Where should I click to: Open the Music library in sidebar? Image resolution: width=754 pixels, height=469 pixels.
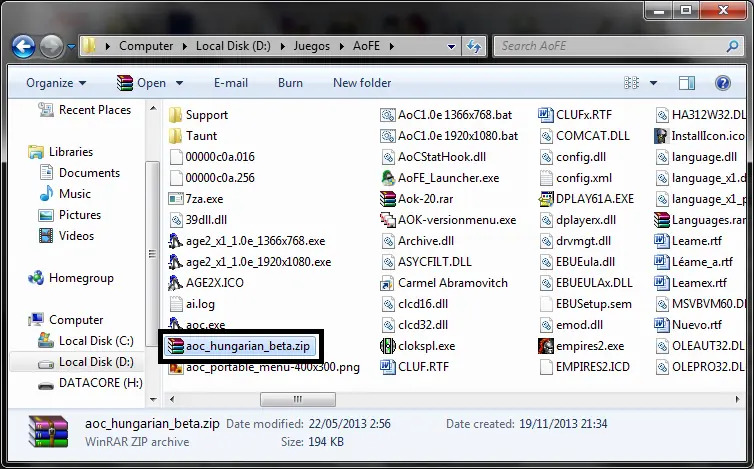coord(65,194)
